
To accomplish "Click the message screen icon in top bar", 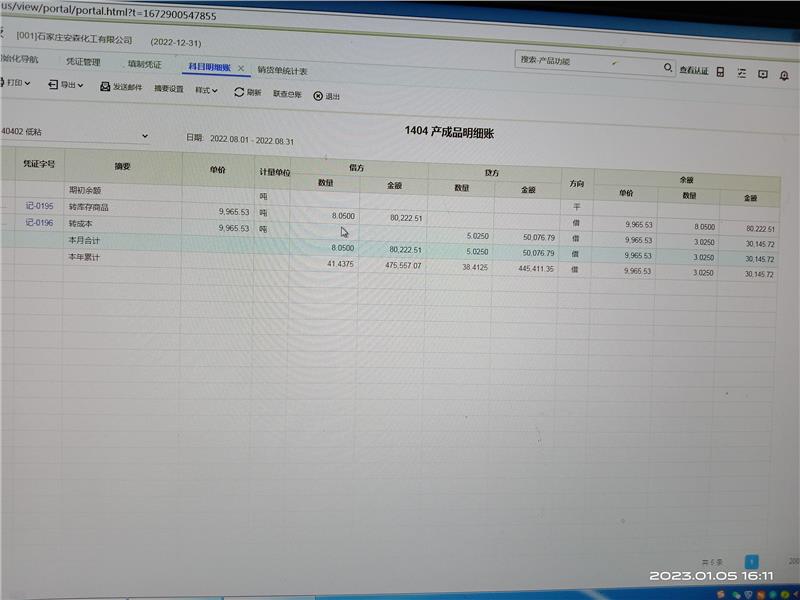I will click(x=764, y=74).
